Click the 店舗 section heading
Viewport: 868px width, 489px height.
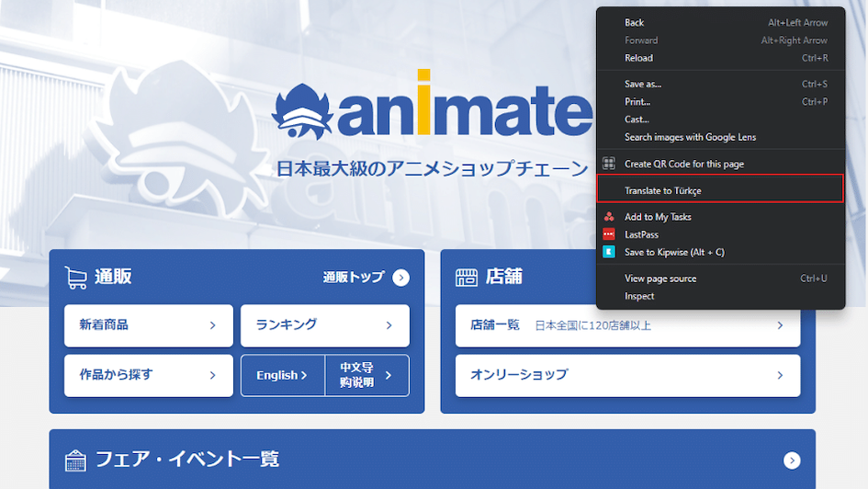pyautogui.click(x=503, y=277)
